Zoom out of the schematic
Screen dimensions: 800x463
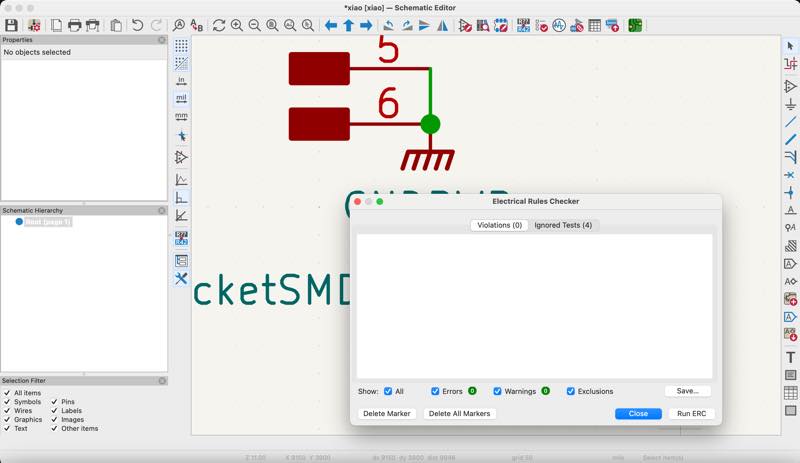click(255, 25)
